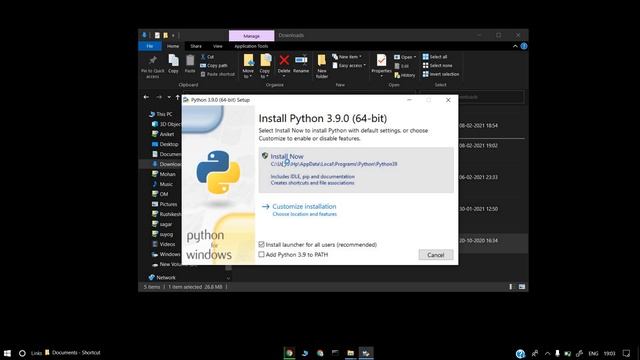Click Copy path in Clipboard group

coord(214,65)
